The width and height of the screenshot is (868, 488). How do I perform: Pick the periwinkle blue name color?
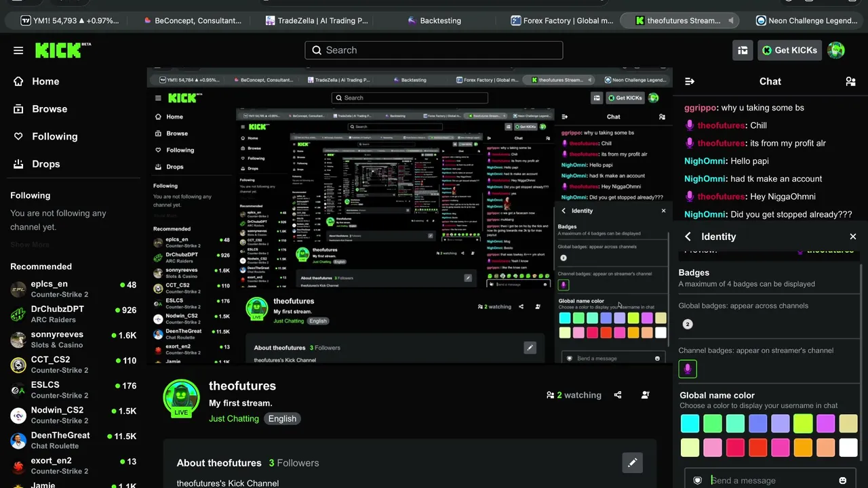click(758, 424)
